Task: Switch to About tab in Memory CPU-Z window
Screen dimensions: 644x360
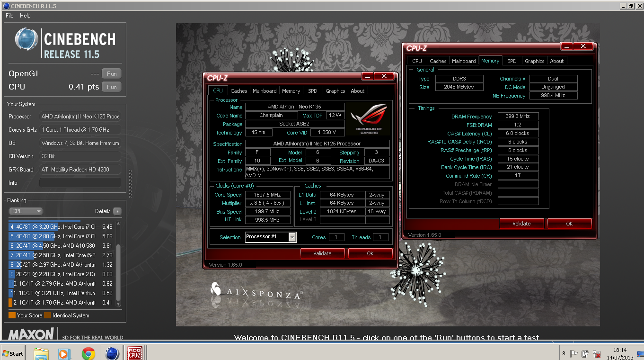Action: pos(557,61)
